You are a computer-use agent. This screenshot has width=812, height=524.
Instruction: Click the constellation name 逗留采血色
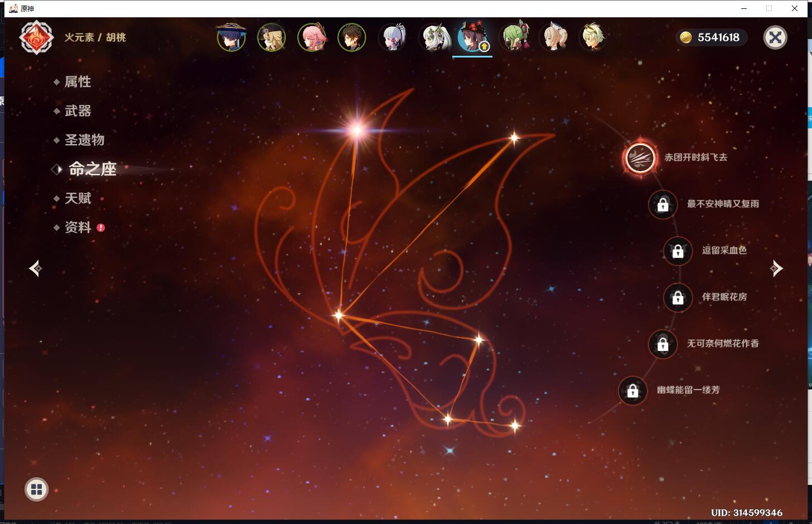tap(724, 251)
